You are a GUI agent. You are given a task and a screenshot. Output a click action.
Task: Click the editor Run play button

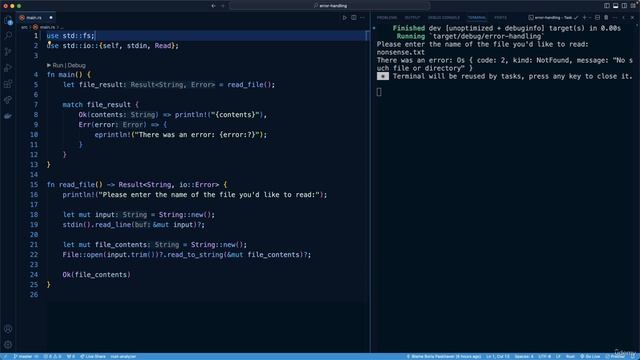click(x=345, y=18)
